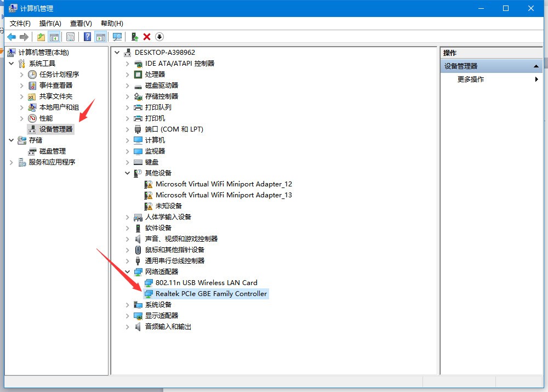Click the red X uninstall device icon
Image resolution: width=548 pixels, height=392 pixels.
coord(147,37)
